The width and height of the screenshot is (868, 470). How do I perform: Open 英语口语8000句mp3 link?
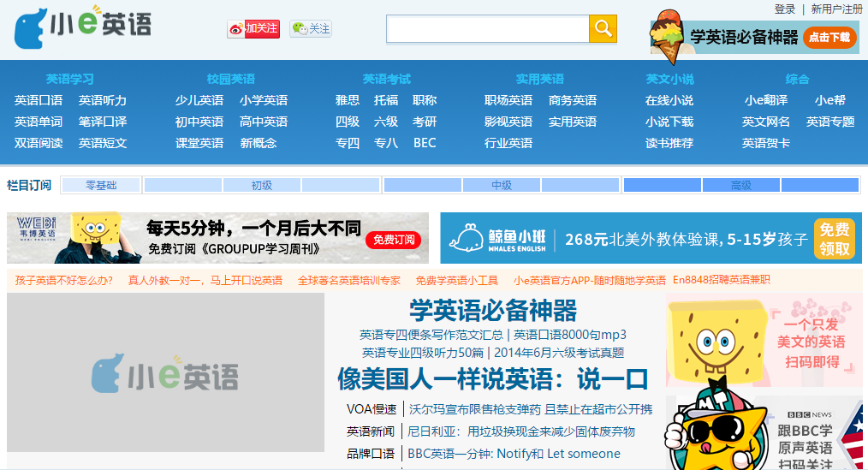pyautogui.click(x=570, y=335)
